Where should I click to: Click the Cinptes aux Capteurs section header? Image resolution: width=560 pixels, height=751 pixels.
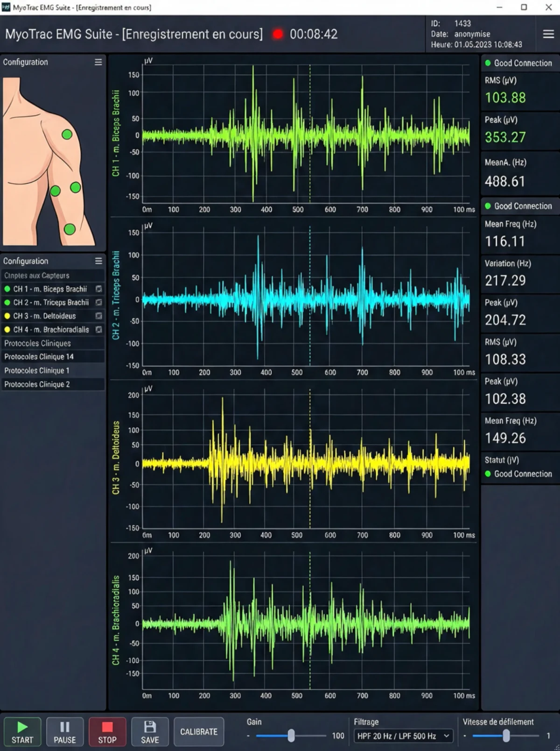tap(53, 276)
